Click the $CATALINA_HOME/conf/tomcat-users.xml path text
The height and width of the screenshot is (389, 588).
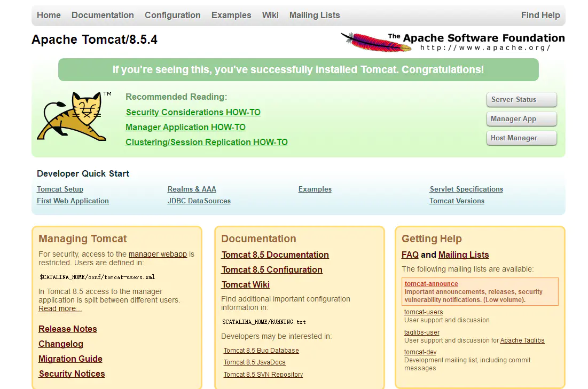(x=98, y=277)
